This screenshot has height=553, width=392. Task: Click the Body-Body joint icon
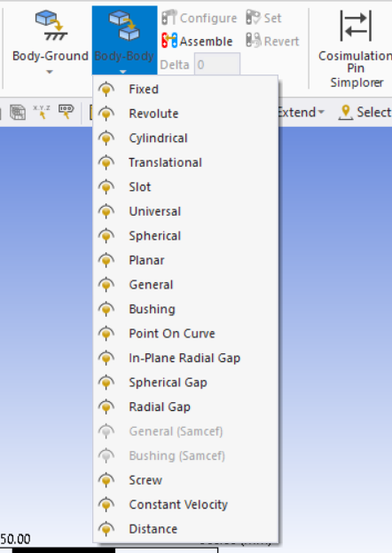[x=124, y=26]
